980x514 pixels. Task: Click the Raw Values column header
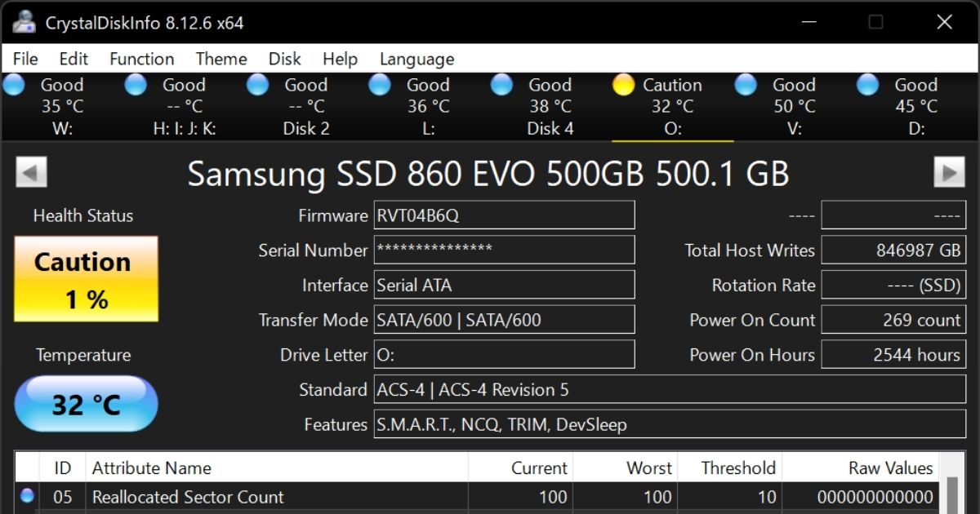861,468
